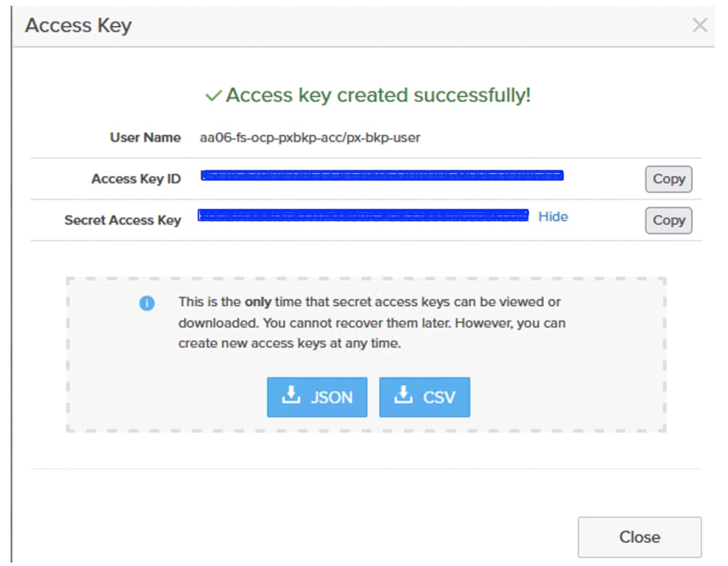The image size is (728, 566).
Task: Click the User Name label
Action: [145, 138]
